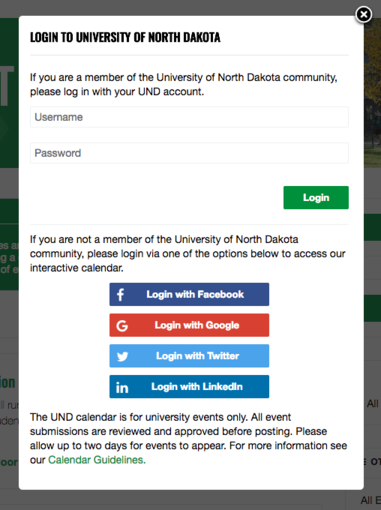Click the Twitter bird icon
The height and width of the screenshot is (510, 381).
(122, 356)
